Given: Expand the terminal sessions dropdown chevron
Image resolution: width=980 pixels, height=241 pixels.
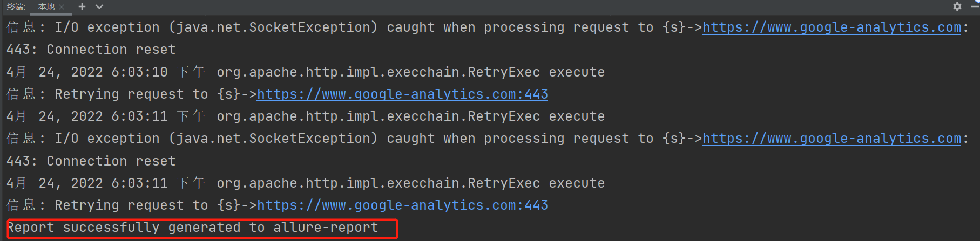Looking at the screenshot, I should [x=99, y=7].
